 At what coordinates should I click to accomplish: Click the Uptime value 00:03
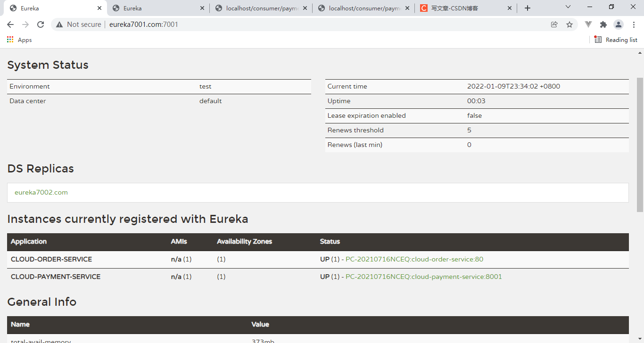click(476, 101)
